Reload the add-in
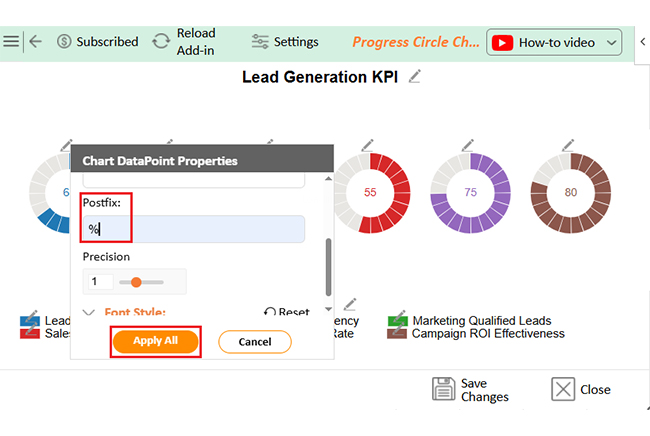The image size is (650, 436). [x=161, y=42]
